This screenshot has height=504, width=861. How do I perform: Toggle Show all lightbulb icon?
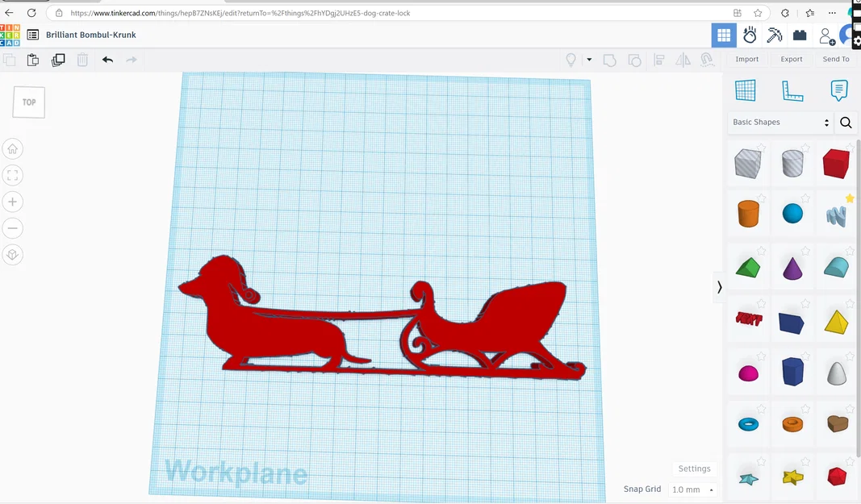pyautogui.click(x=571, y=60)
